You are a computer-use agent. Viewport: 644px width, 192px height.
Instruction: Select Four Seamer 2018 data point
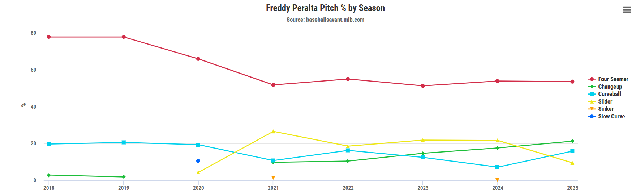49,37
